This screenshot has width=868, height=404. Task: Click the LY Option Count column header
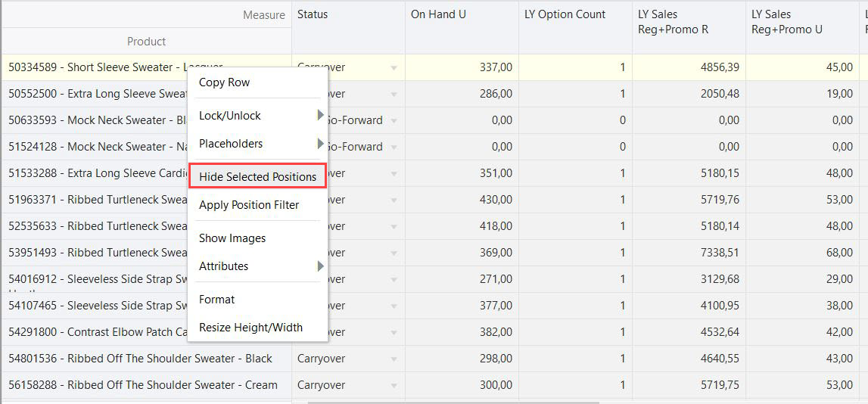coord(576,28)
